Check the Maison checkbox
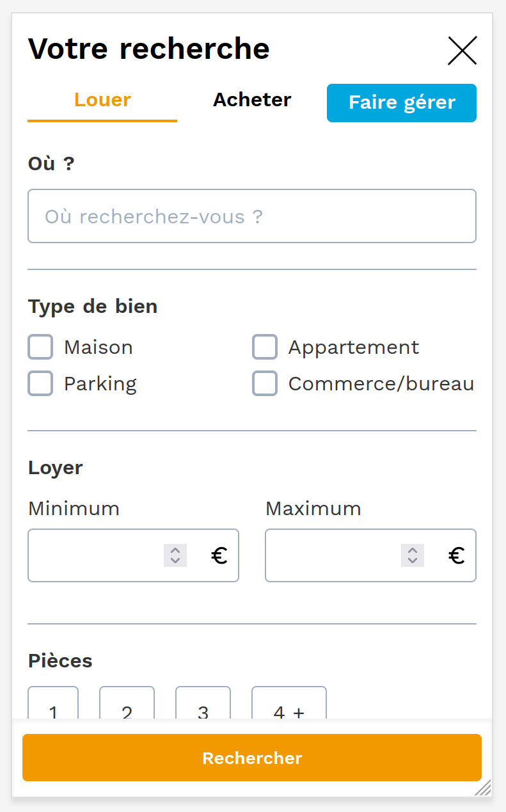506x812 pixels. coord(41,347)
